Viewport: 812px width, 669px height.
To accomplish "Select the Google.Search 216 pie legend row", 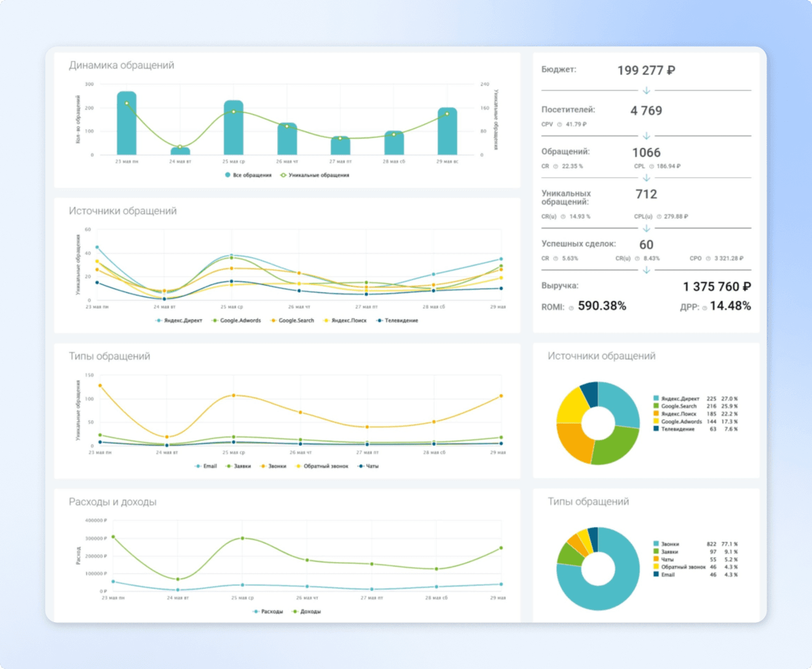I will [x=695, y=406].
